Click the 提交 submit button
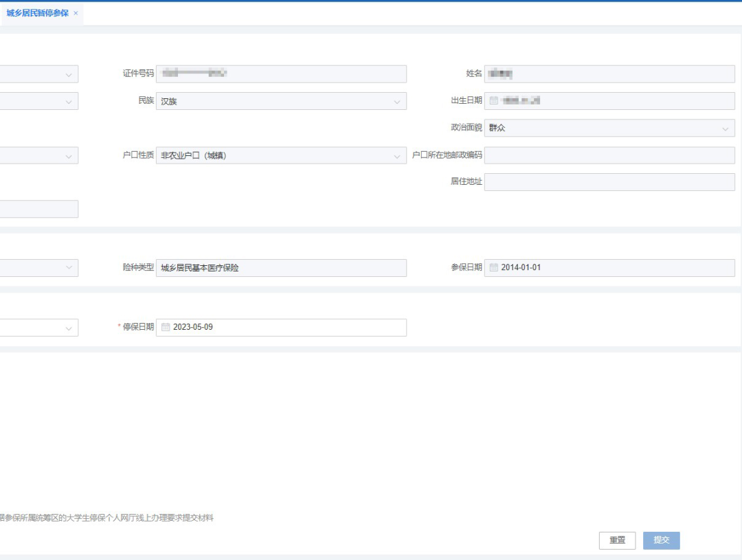The height and width of the screenshot is (560, 742). point(661,540)
